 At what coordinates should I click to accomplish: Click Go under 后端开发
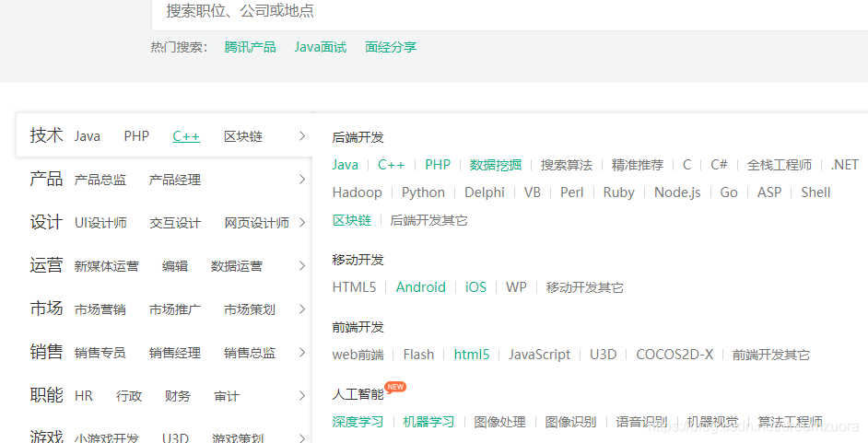pyautogui.click(x=729, y=192)
